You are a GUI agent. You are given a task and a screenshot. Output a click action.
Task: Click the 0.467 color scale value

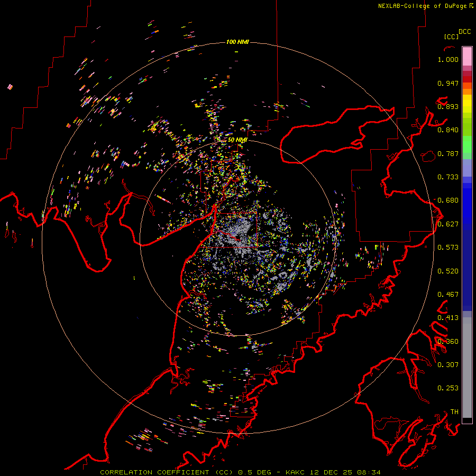(448, 295)
